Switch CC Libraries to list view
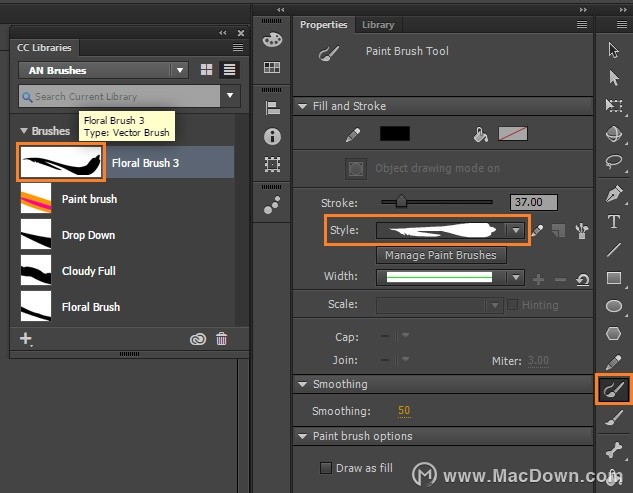 [229, 70]
